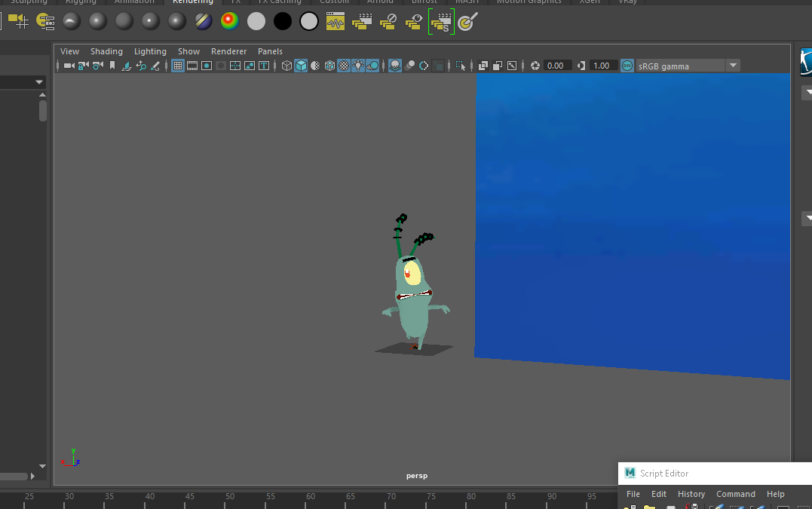This screenshot has width=812, height=509.
Task: Toggle the Safe Title icon
Action: 264,66
